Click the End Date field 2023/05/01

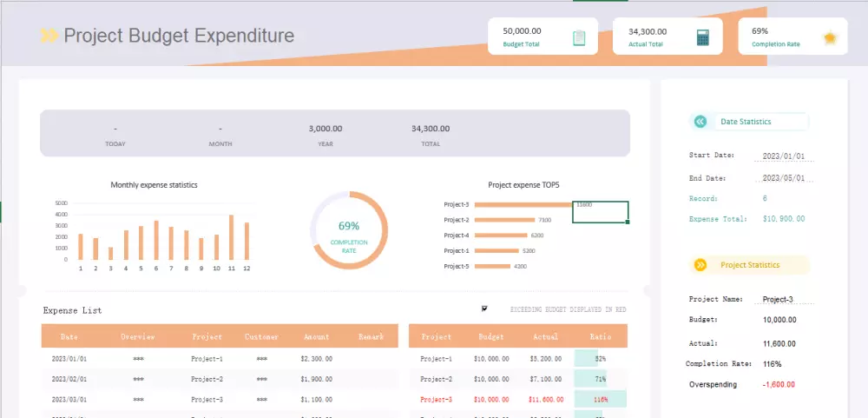783,178
